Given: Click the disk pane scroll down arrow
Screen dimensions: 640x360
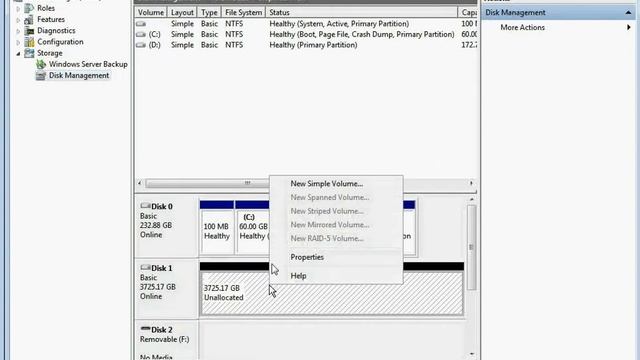Looking at the screenshot, I should (471, 354).
